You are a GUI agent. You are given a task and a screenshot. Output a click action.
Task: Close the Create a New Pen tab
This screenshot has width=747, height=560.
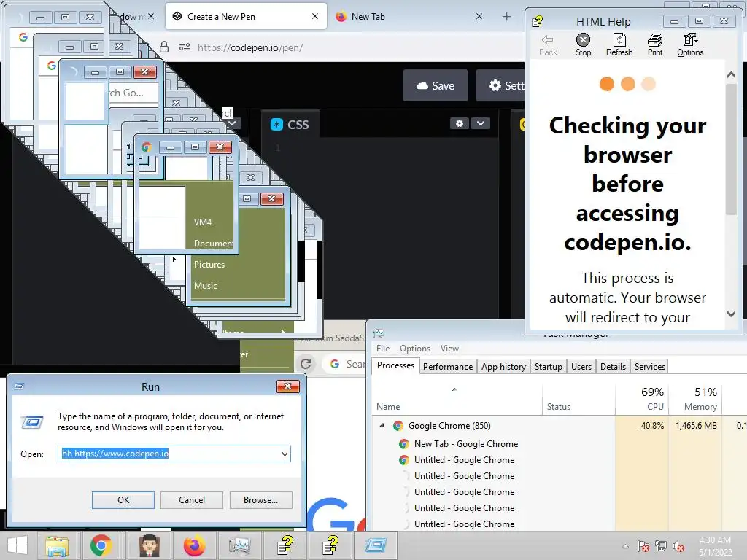coord(315,16)
